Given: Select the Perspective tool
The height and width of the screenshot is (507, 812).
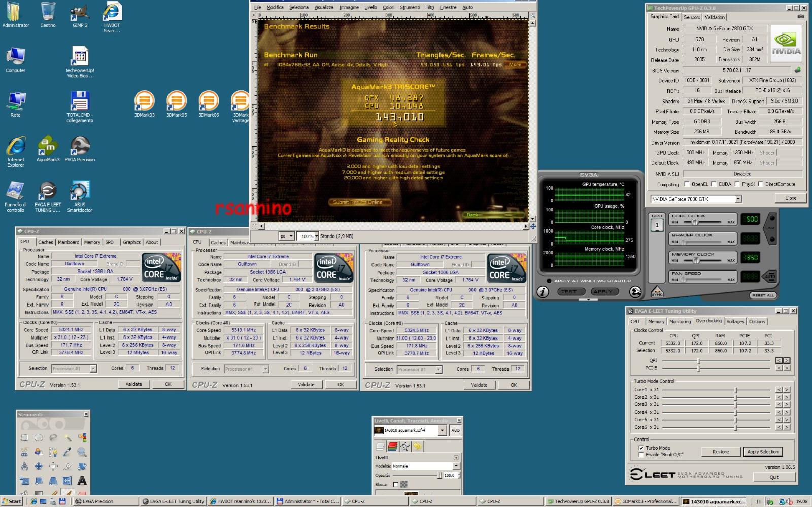Looking at the screenshot, I should click(x=53, y=480).
